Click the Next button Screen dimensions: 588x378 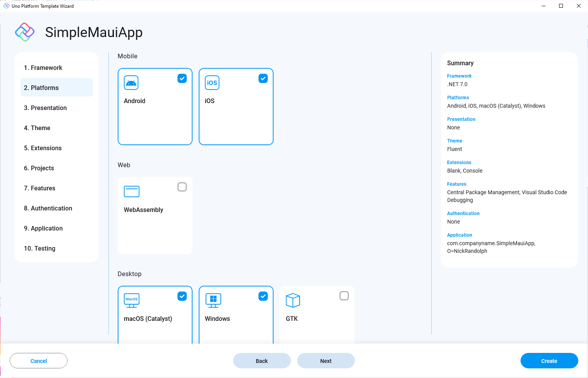point(326,361)
